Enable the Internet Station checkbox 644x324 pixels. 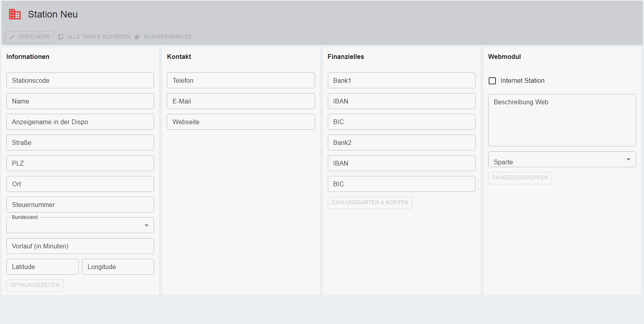point(492,81)
